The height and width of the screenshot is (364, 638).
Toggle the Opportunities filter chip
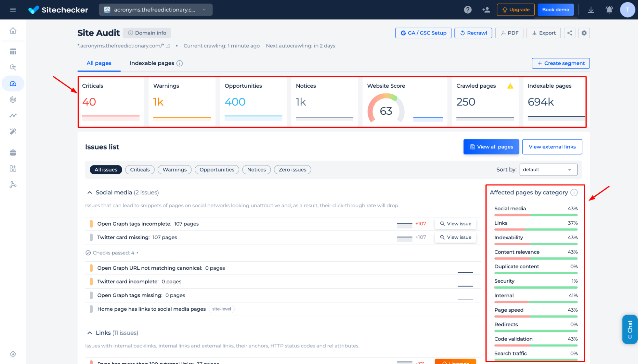(x=216, y=169)
